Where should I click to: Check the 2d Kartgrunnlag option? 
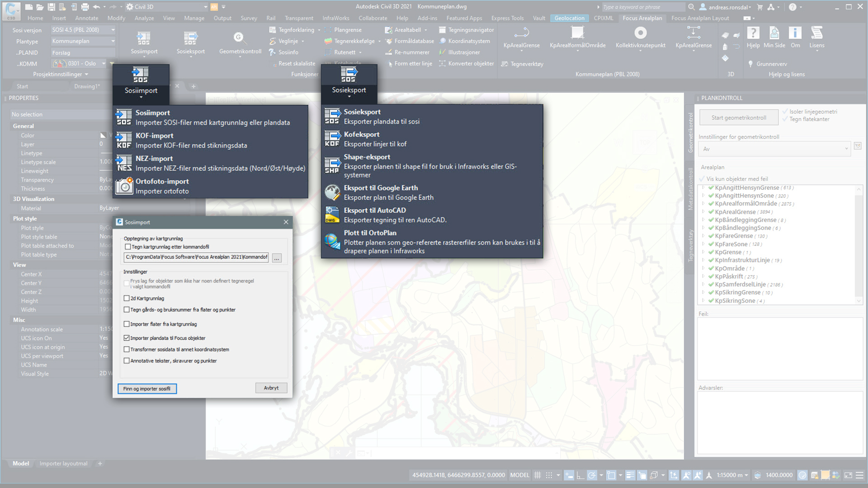pos(127,298)
